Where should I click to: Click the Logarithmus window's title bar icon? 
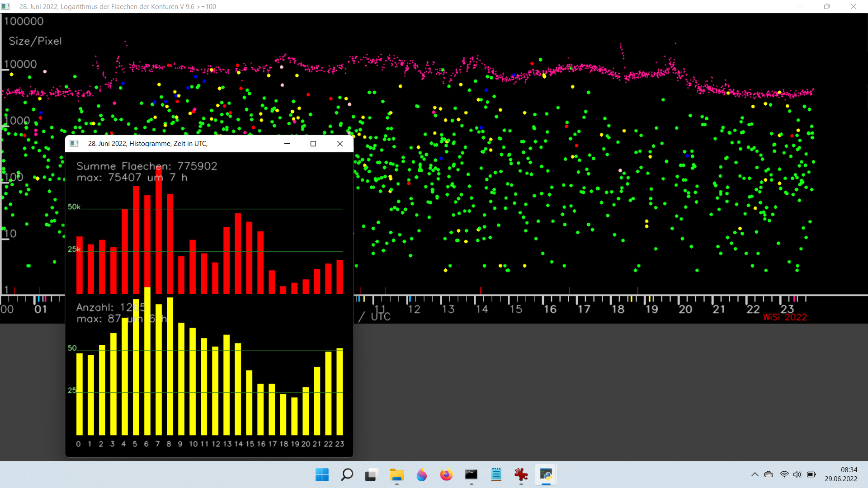coord(5,7)
